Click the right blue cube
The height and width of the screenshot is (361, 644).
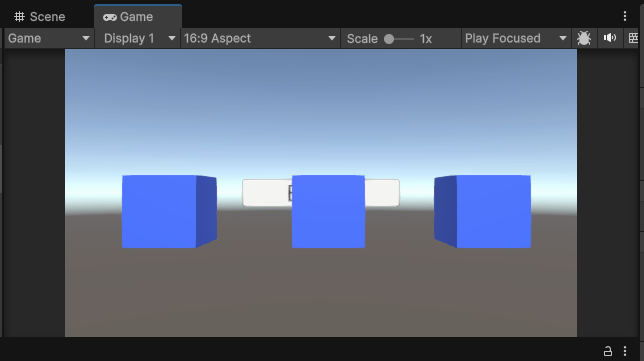pos(483,212)
